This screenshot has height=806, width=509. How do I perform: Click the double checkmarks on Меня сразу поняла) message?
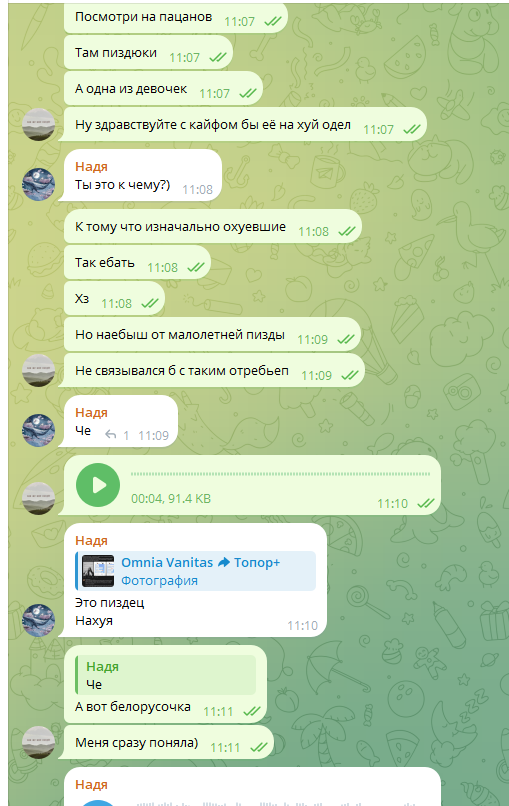(x=259, y=747)
